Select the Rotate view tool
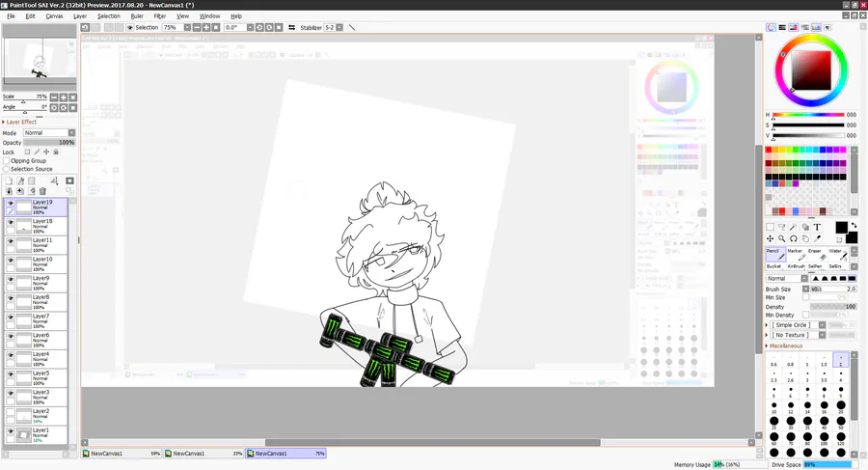Viewport: 868px width, 470px height. tap(794, 238)
